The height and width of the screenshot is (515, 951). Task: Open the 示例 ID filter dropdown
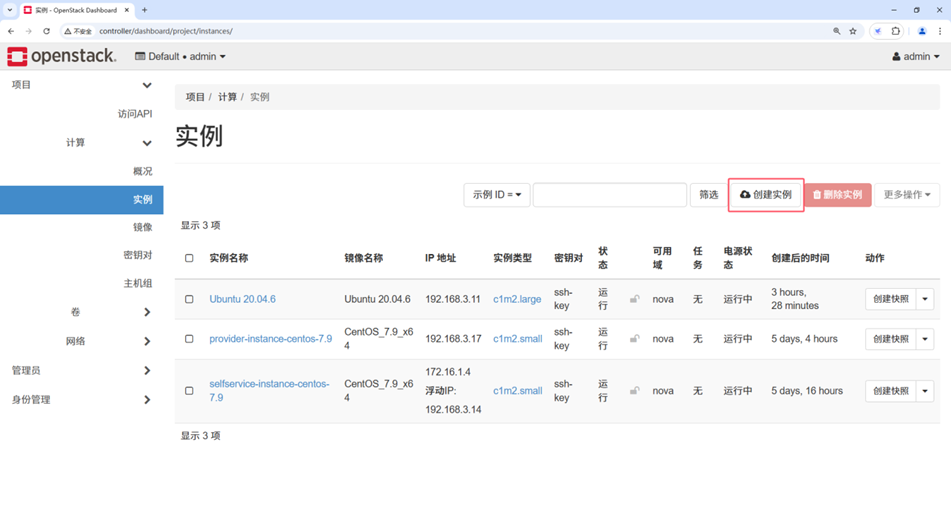click(497, 195)
